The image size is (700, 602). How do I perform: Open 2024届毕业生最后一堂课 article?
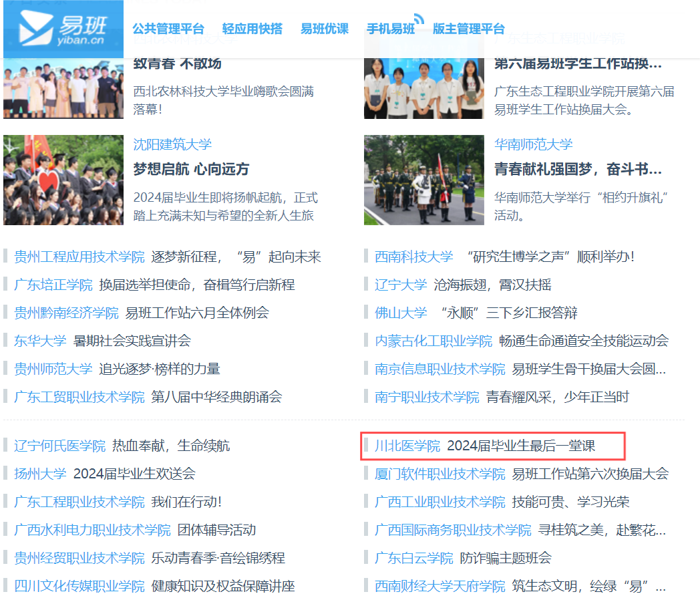pos(520,446)
